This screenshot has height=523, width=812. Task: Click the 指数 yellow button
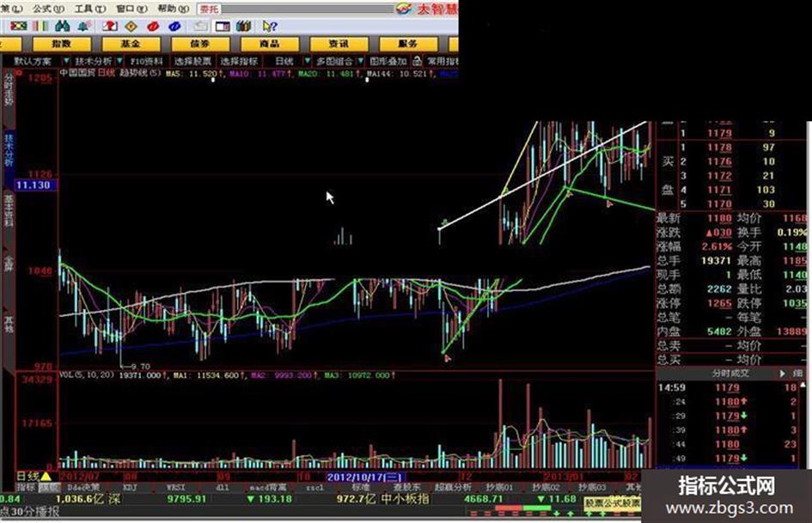pos(62,44)
